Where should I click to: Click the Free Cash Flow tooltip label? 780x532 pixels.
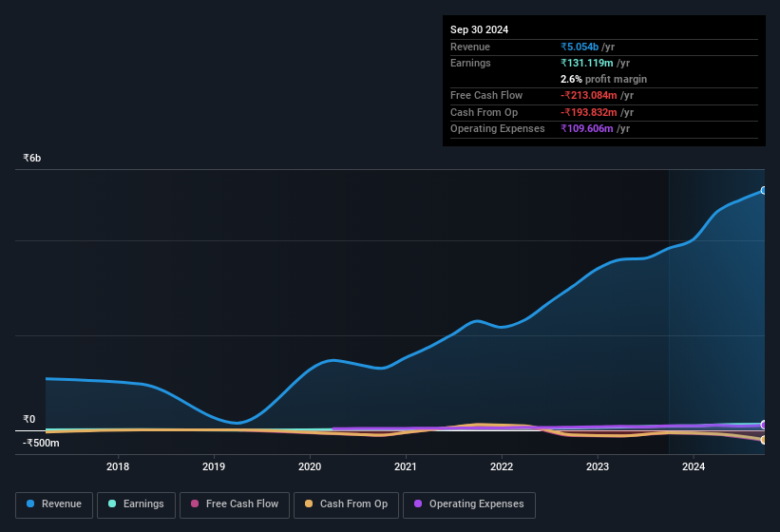pyautogui.click(x=486, y=95)
